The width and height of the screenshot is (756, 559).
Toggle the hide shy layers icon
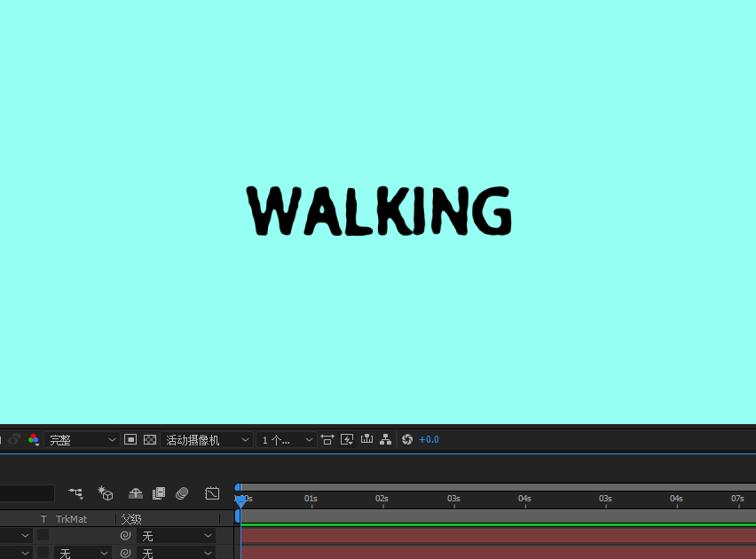(x=136, y=493)
